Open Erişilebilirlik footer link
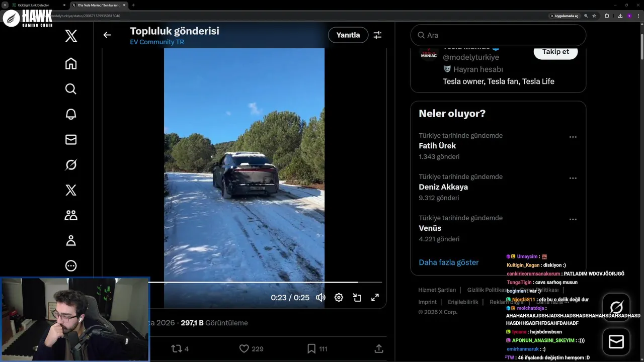 (463, 302)
